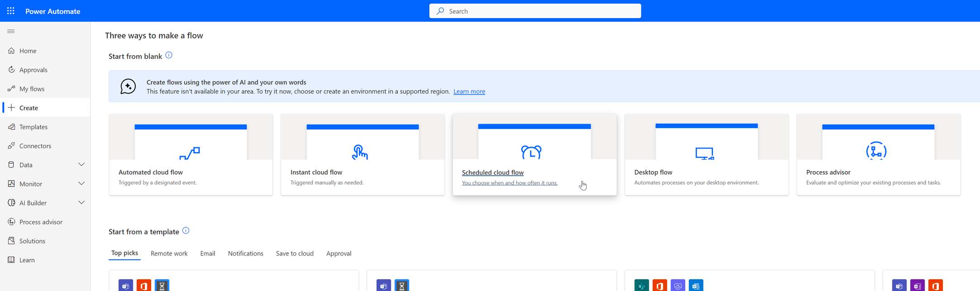Open the Notifications template tab
The height and width of the screenshot is (291, 980).
245,253
